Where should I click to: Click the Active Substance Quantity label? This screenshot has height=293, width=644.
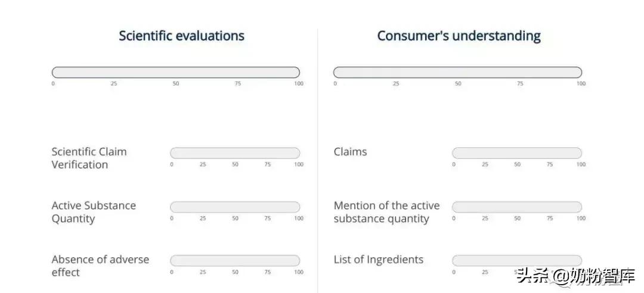pos(94,212)
